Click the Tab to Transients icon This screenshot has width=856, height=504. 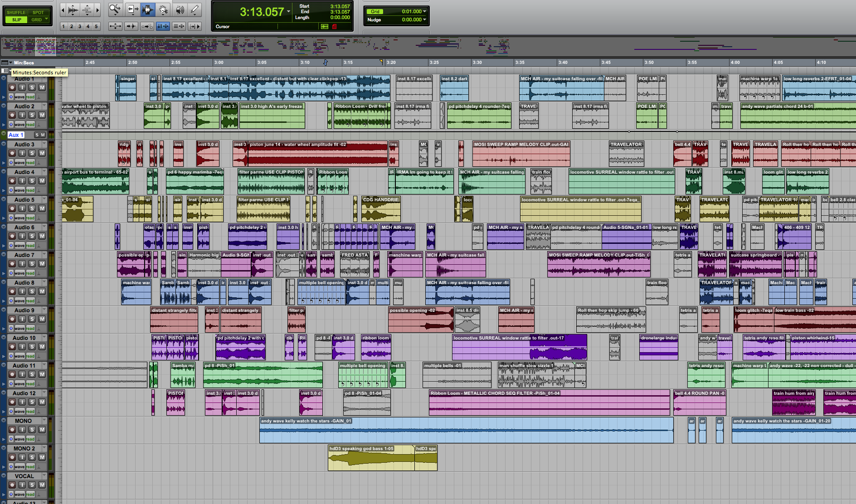[x=131, y=26]
